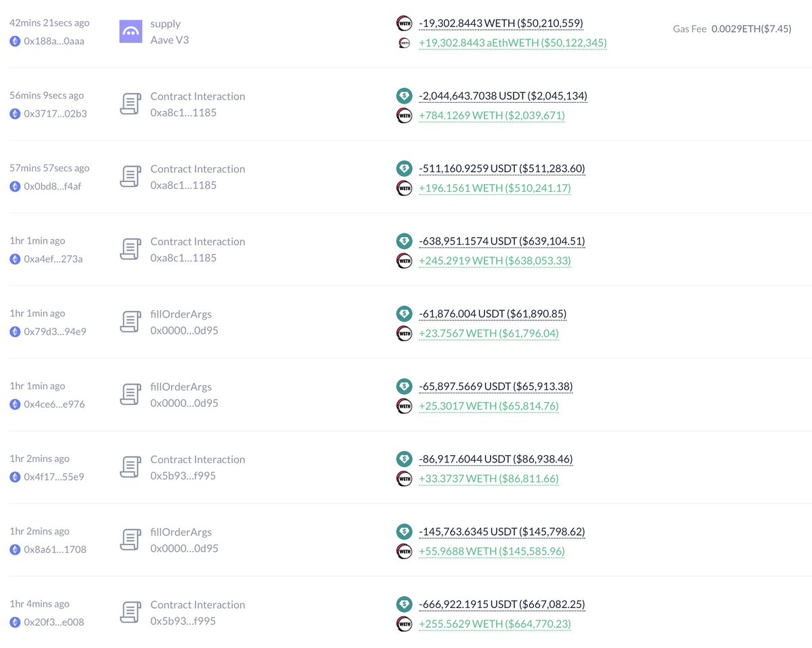812x648 pixels.
Task: Open transaction hash 0xa4ef...273a
Action: [53, 259]
